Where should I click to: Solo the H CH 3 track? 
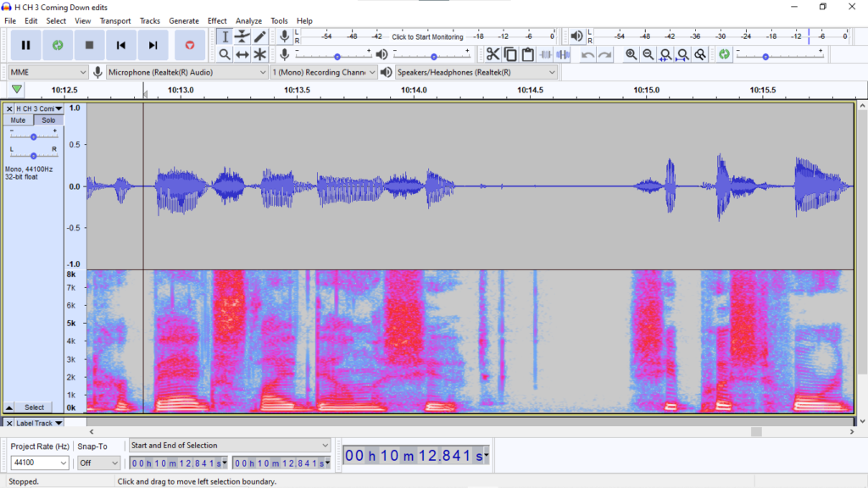tap(48, 120)
